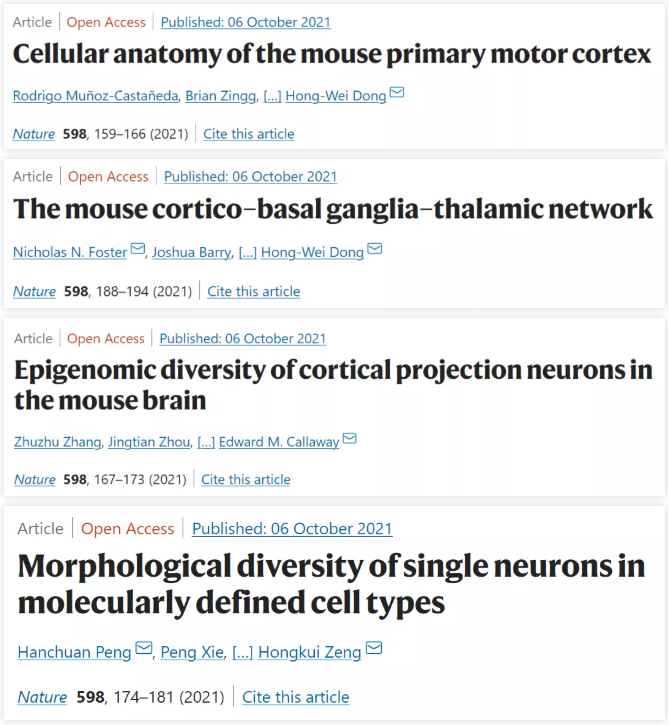Open author Rodrigo Muñoz-Castañeda's profile
669x725 pixels.
pyautogui.click(x=94, y=96)
